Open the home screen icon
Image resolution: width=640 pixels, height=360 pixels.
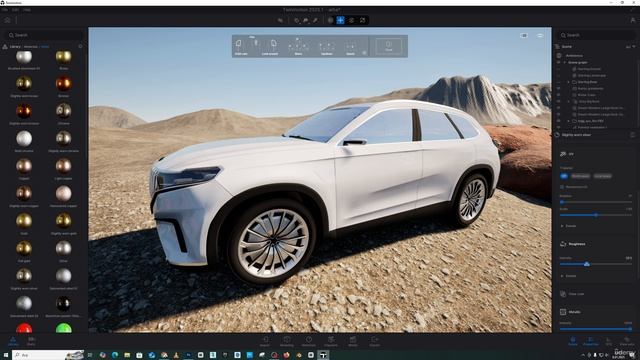(7, 20)
